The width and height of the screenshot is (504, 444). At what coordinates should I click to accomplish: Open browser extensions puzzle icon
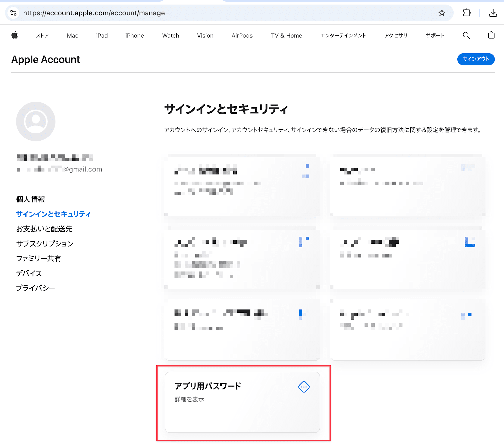tap(466, 13)
